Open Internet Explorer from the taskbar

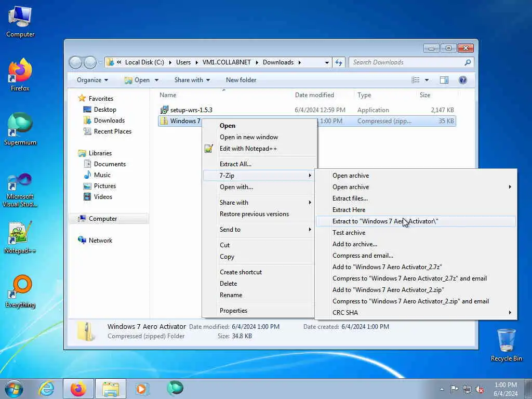pos(46,389)
